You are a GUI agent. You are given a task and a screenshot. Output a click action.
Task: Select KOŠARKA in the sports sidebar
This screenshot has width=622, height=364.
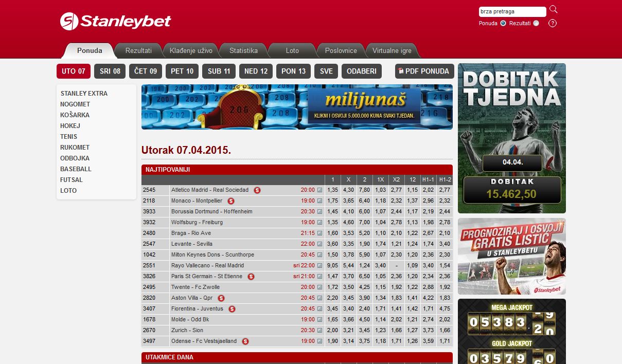coord(75,115)
